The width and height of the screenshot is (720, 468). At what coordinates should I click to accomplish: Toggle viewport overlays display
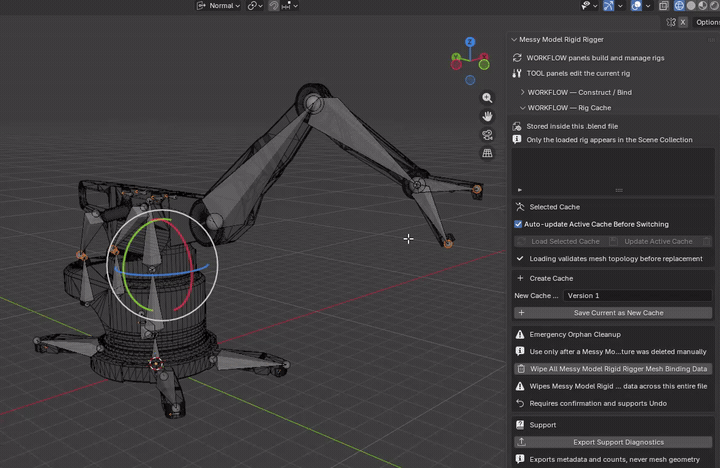(636, 6)
